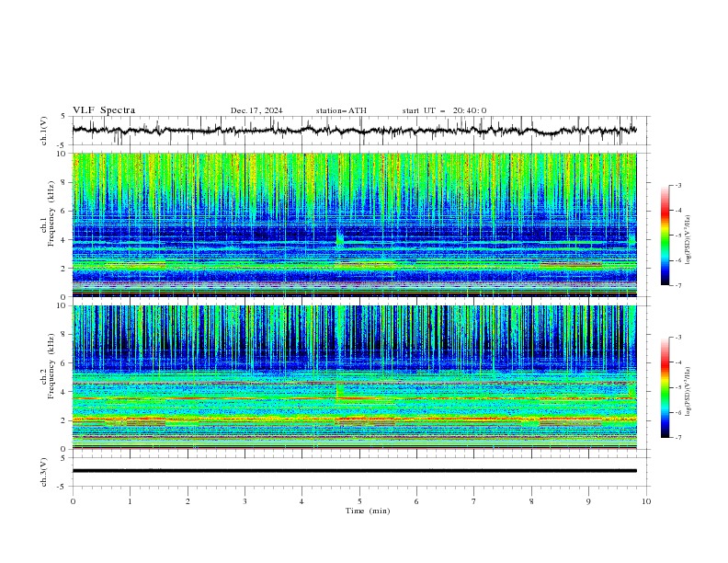This screenshot has height=563, width=728.
Task: Click the "10" tick on the time axis
Action: point(646,501)
